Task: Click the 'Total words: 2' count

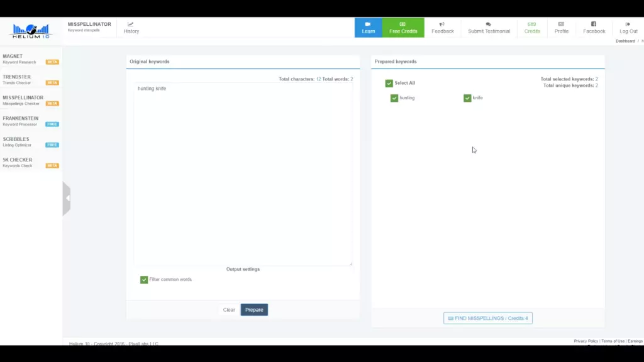Action: [x=338, y=79]
